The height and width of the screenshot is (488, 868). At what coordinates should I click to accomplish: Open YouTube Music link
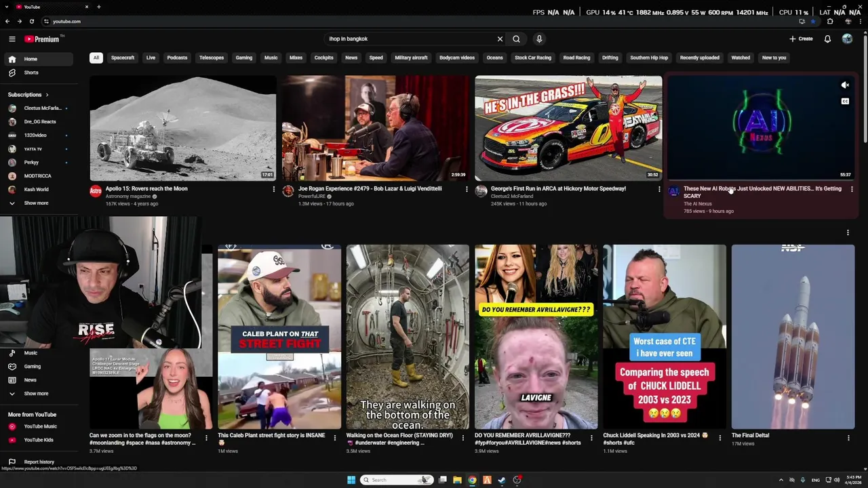click(37, 426)
